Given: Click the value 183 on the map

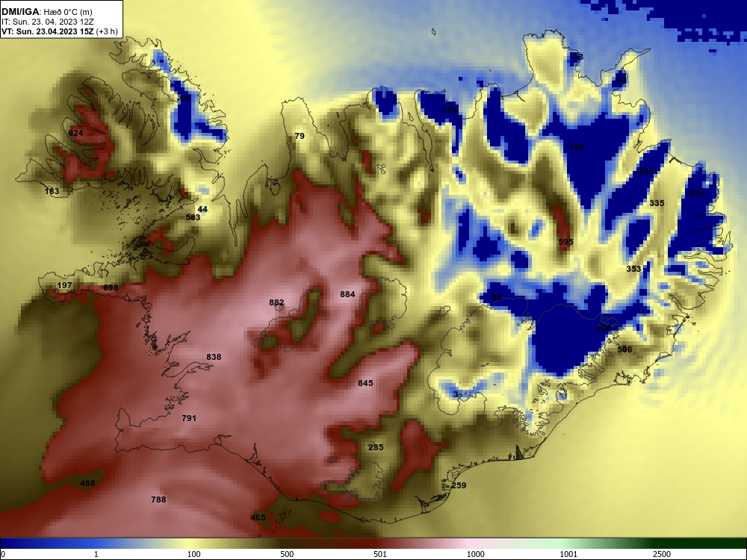Looking at the screenshot, I should (52, 191).
